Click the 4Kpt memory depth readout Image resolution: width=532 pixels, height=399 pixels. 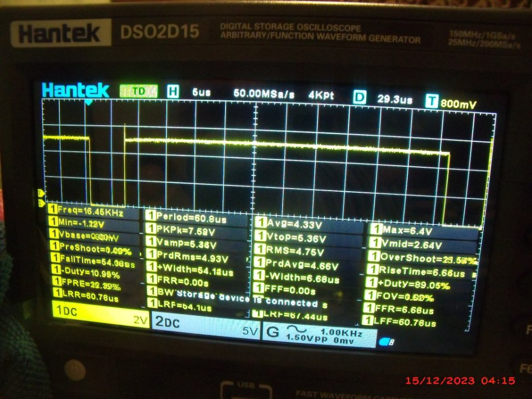[x=321, y=95]
